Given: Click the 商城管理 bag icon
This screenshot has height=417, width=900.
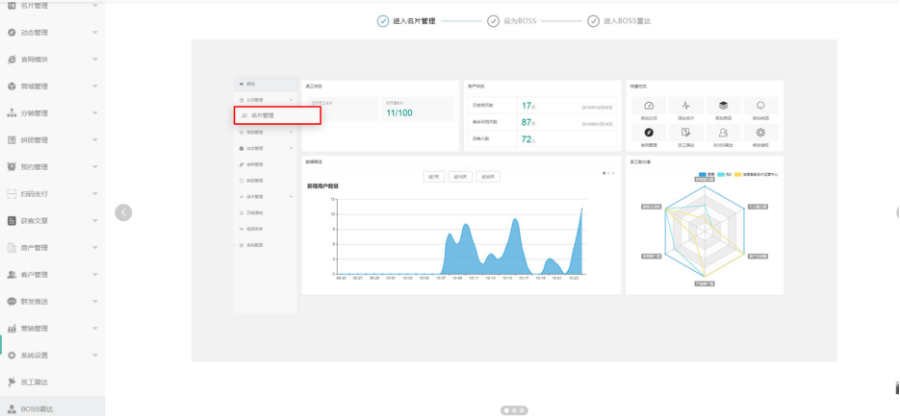Looking at the screenshot, I should tap(12, 87).
